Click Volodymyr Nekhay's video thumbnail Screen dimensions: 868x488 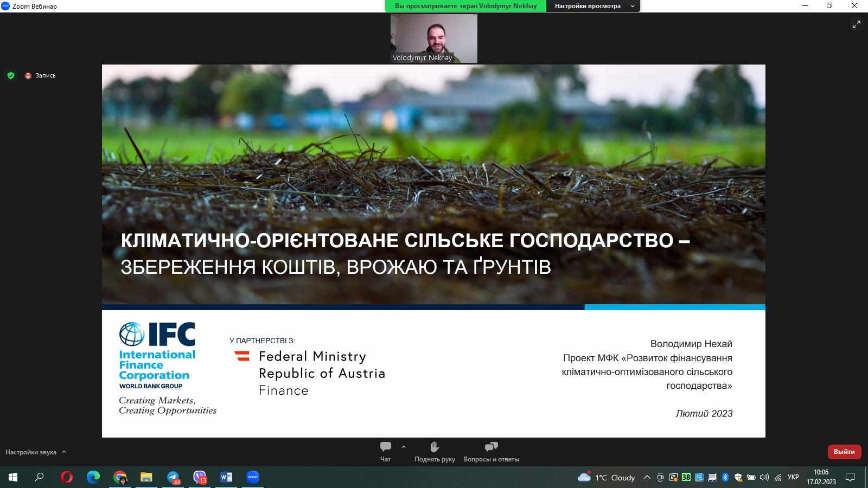433,38
